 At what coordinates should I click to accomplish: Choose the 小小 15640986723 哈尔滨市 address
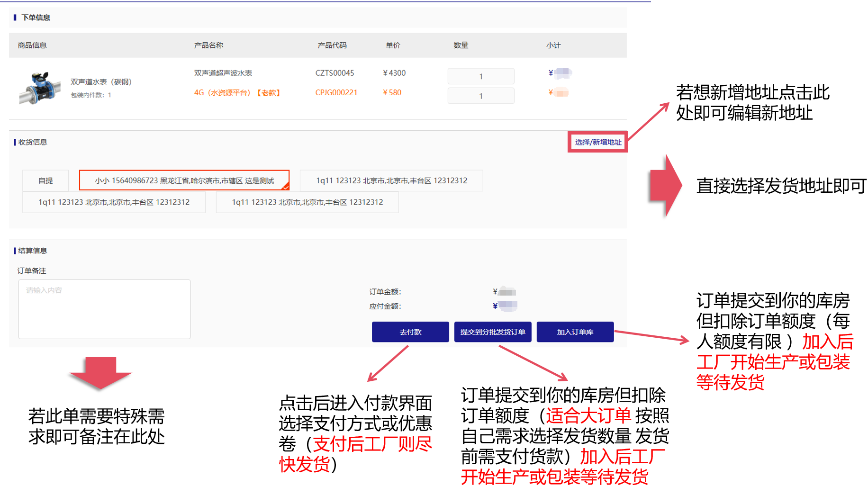click(x=184, y=180)
